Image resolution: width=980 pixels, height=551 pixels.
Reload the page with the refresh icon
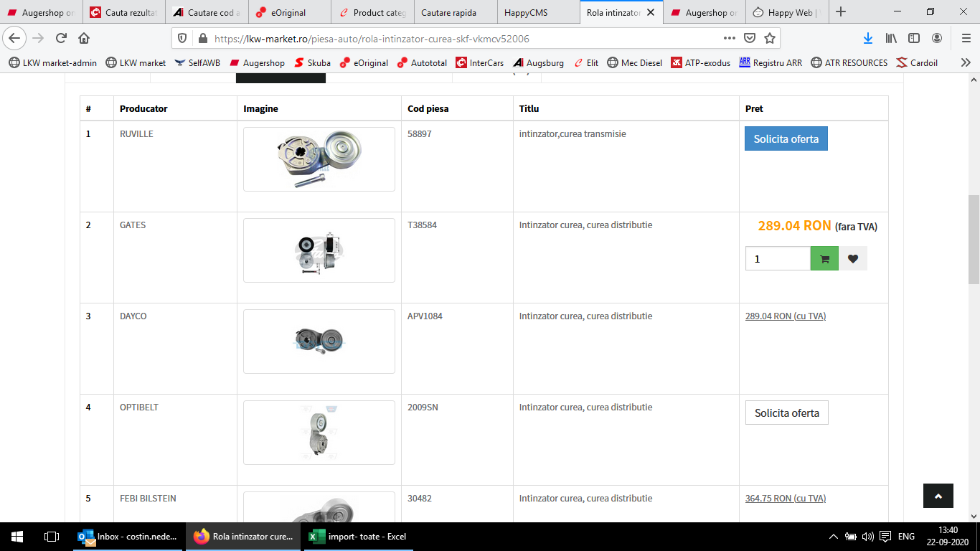click(x=62, y=38)
